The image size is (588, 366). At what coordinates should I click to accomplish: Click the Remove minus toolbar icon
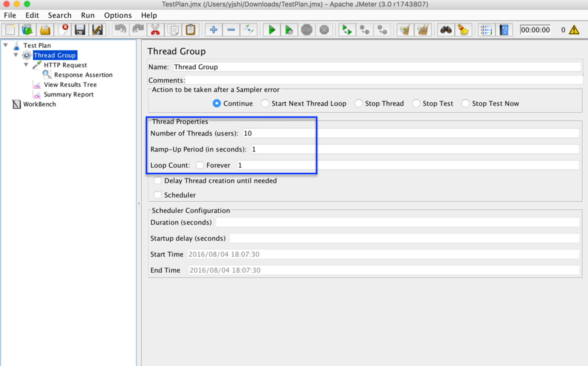[x=231, y=30]
